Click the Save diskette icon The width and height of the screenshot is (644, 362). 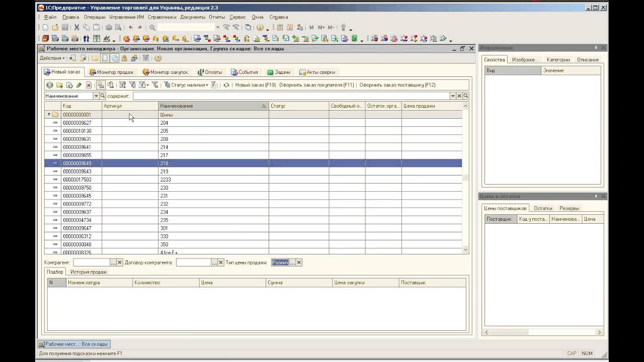(65, 27)
